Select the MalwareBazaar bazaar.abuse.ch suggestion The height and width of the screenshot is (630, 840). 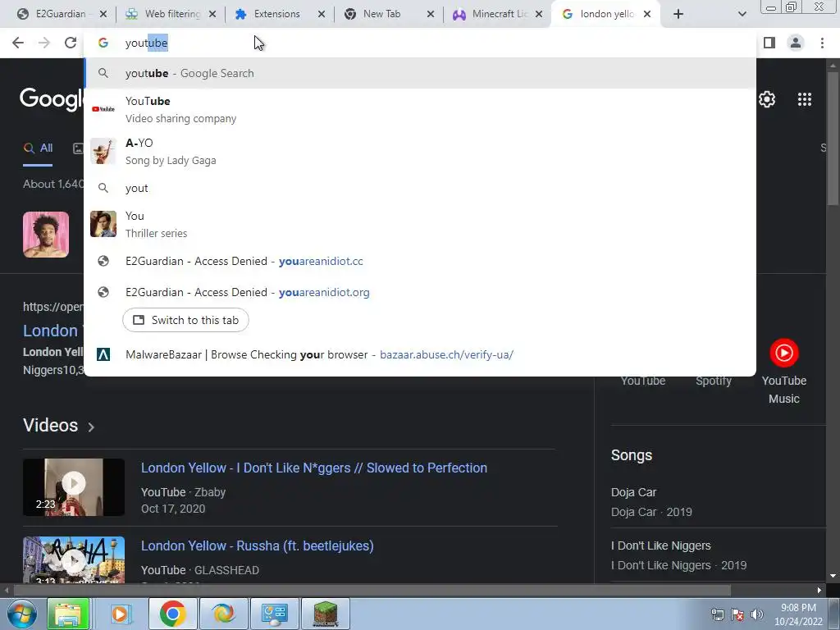[421, 354]
